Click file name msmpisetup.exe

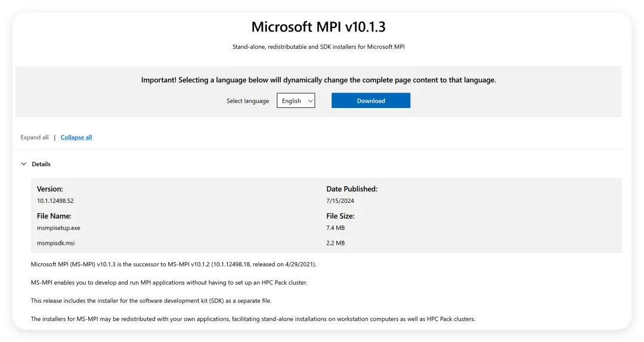(x=58, y=228)
